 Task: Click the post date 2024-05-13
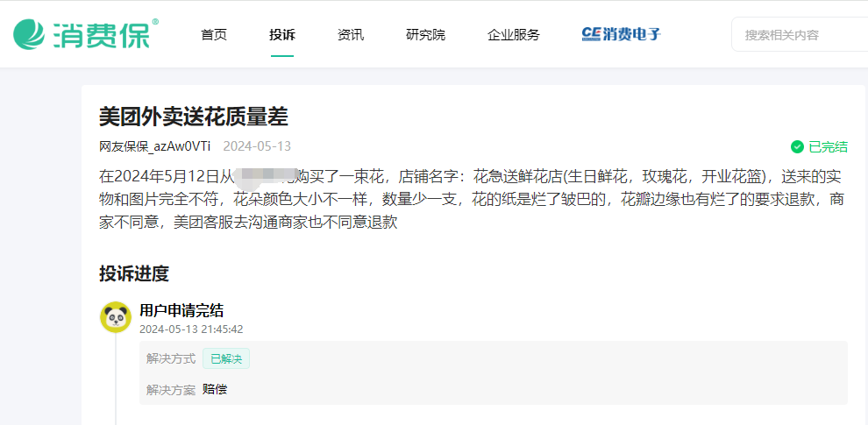click(x=257, y=146)
